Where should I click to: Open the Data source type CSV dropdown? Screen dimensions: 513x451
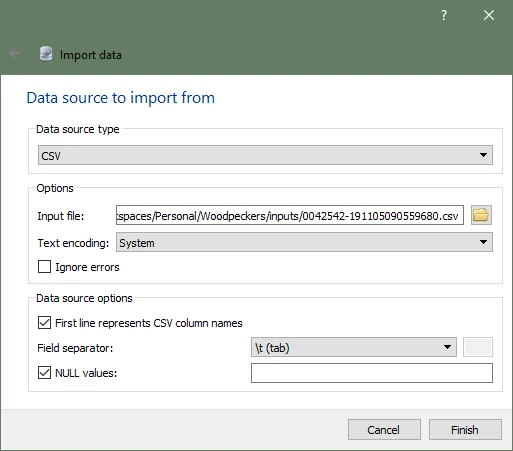tap(265, 155)
